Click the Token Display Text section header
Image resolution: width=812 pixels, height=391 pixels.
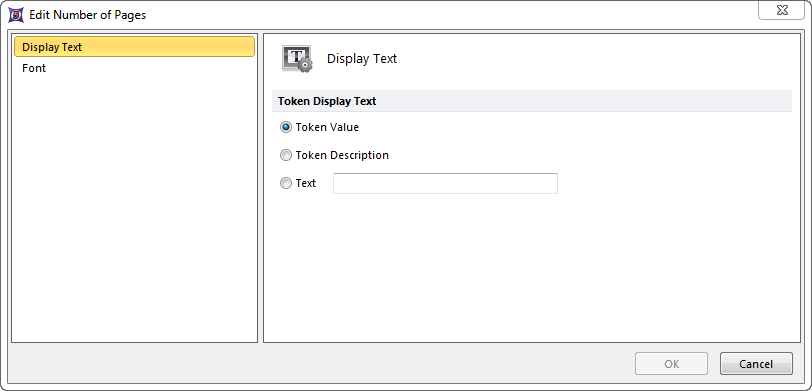click(x=532, y=101)
